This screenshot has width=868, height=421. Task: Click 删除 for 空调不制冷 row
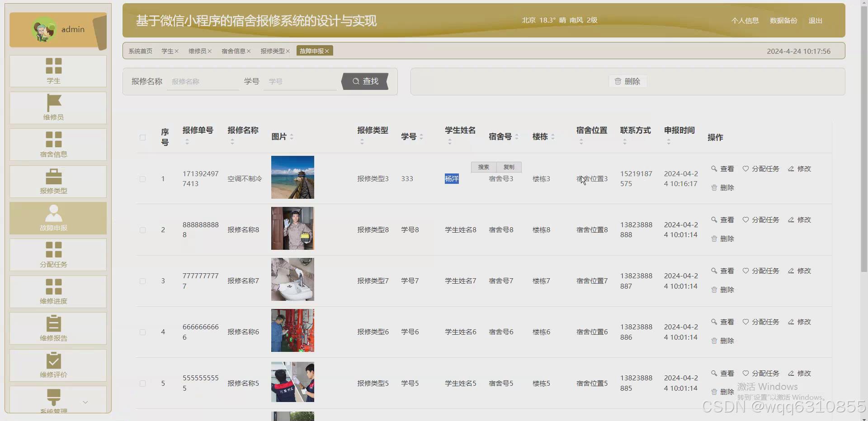[722, 187]
